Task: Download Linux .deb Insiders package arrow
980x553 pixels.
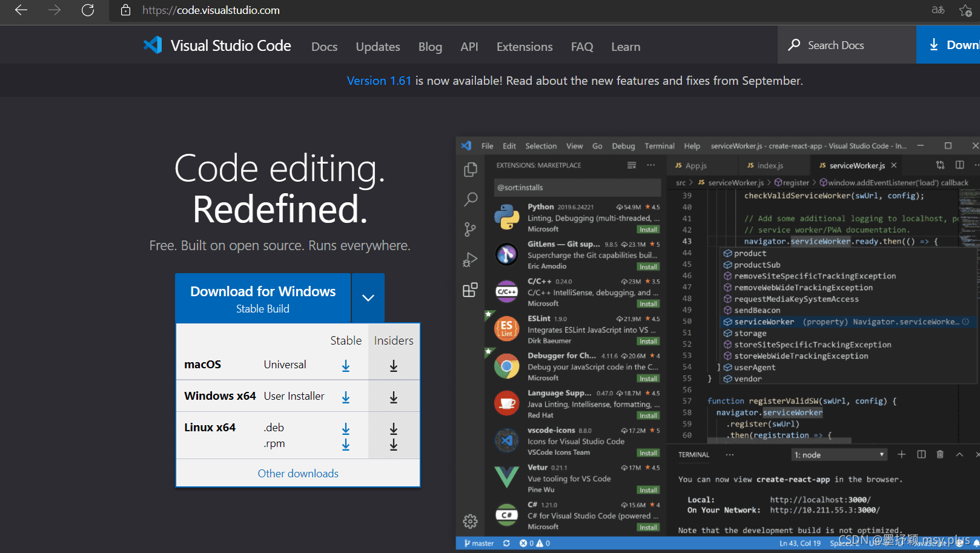Action: (x=394, y=429)
